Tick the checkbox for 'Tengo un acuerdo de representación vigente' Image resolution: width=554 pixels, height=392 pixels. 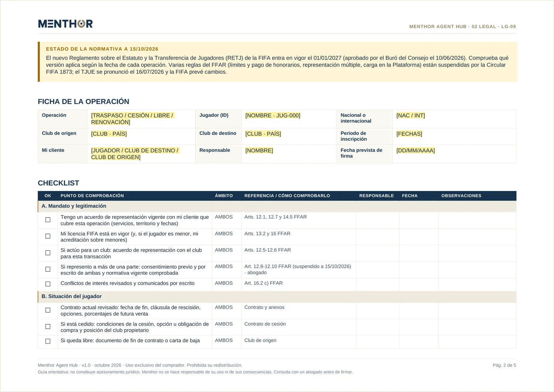pos(48,220)
